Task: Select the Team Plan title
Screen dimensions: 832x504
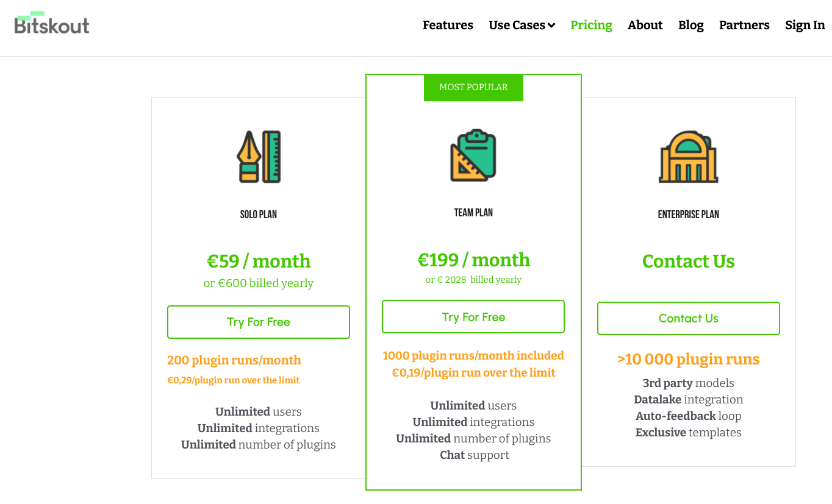Action: [473, 213]
